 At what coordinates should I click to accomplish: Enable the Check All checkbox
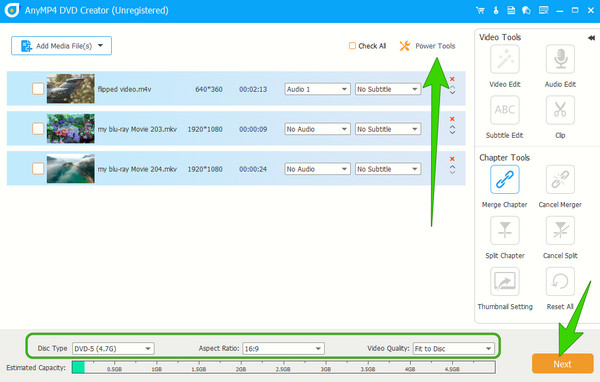pos(352,46)
